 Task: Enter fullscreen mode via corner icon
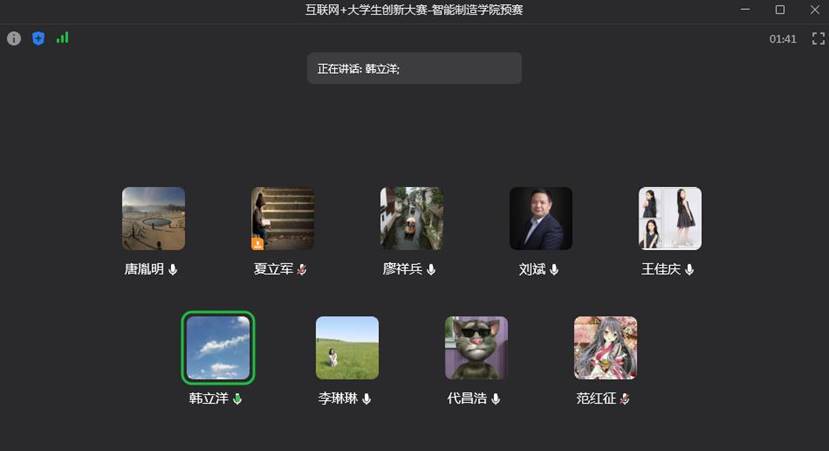tap(818, 39)
